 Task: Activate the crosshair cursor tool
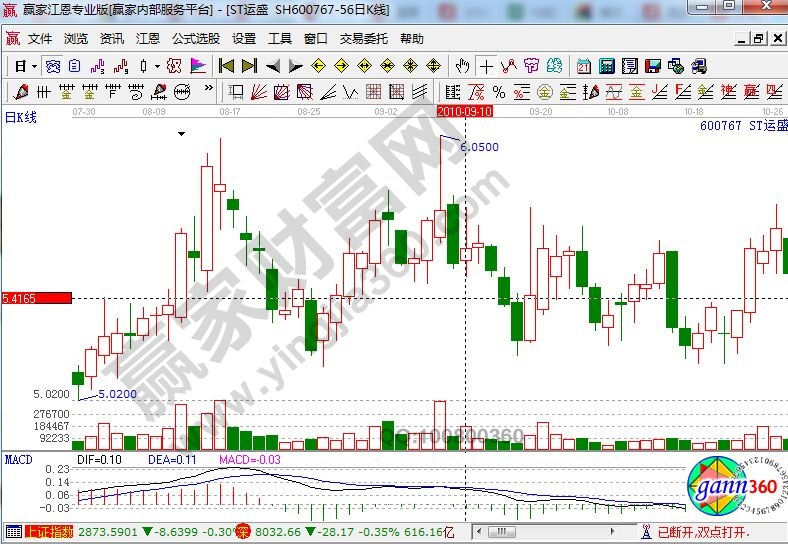(x=486, y=66)
